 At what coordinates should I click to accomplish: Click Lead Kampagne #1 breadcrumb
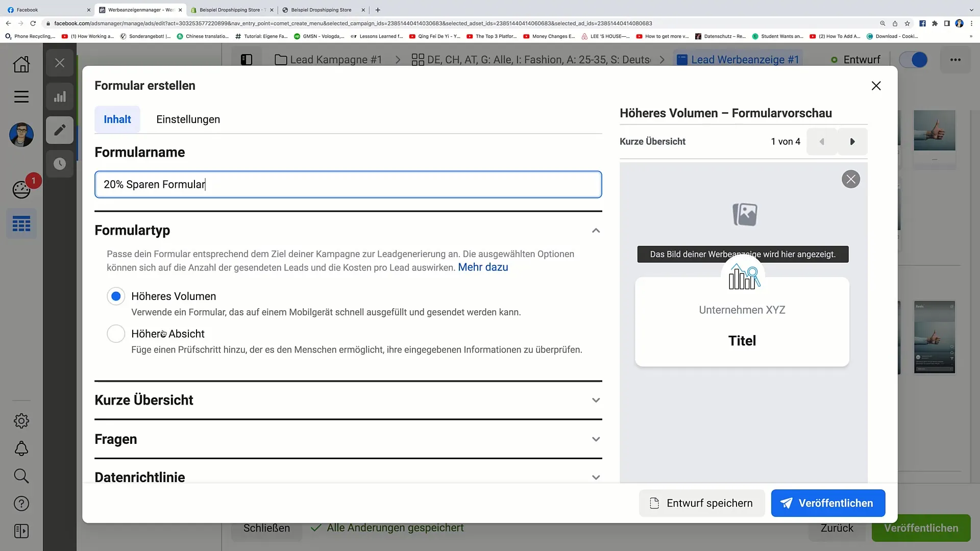tap(329, 60)
